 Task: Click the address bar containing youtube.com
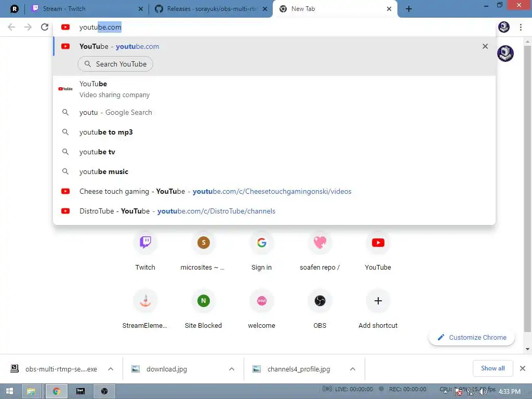[274, 27]
